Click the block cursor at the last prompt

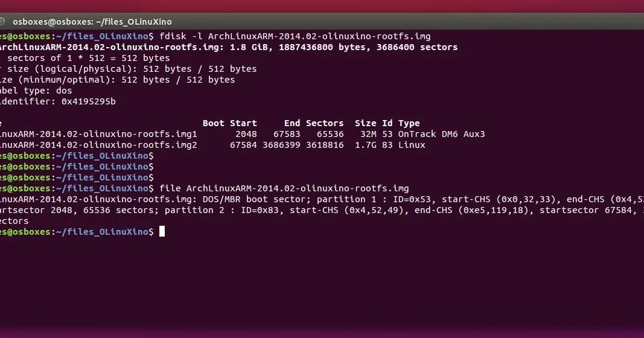point(162,231)
